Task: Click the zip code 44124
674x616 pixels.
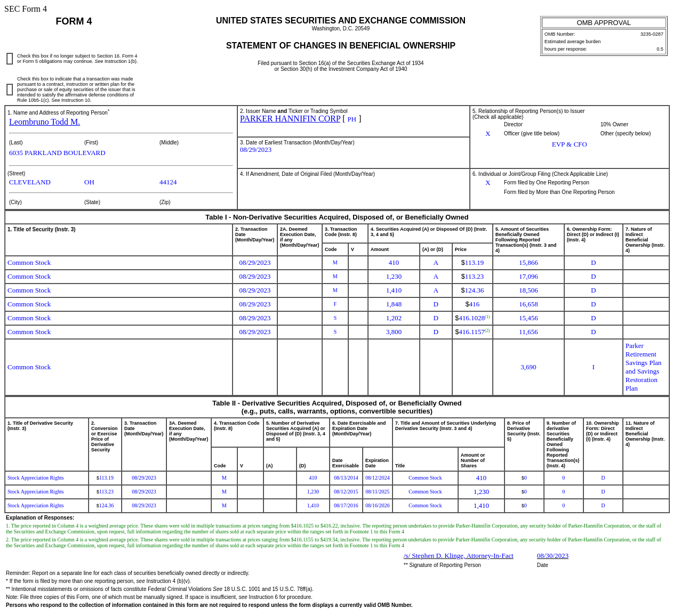Action: click(x=168, y=182)
